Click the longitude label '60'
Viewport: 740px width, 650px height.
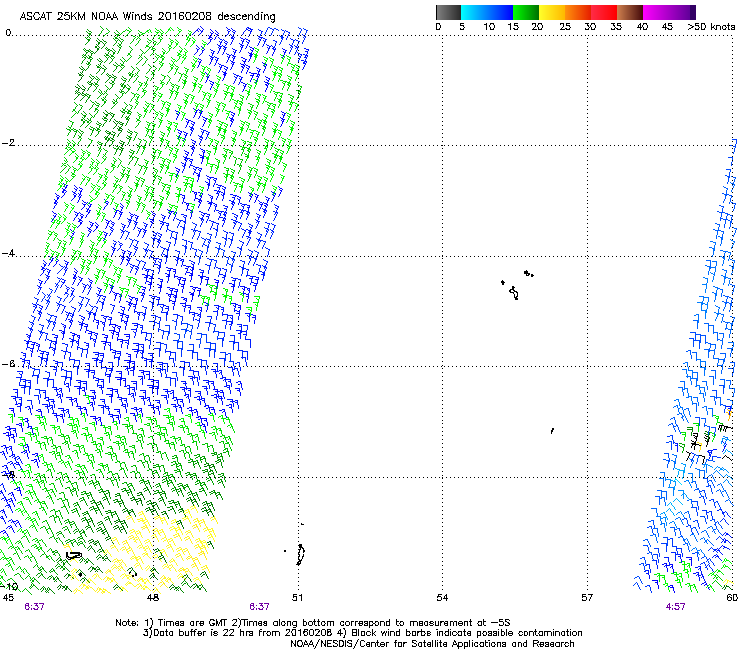(x=732, y=598)
